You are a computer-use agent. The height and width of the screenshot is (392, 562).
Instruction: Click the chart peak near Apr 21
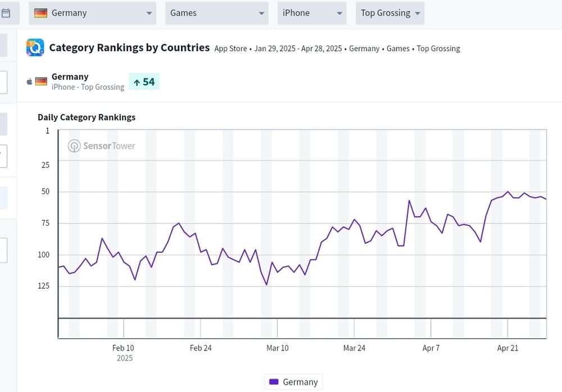pyautogui.click(x=508, y=192)
